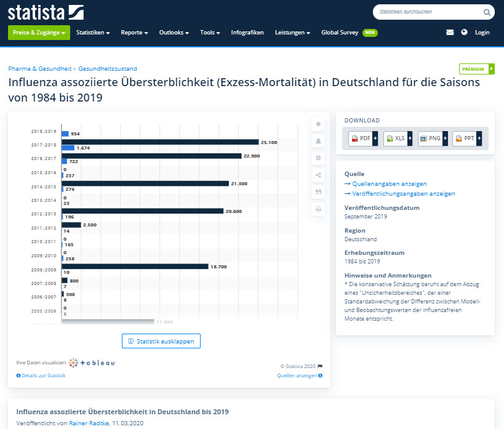The width and height of the screenshot is (504, 429).
Task: Expand the Statistiken menu
Action: 93,33
